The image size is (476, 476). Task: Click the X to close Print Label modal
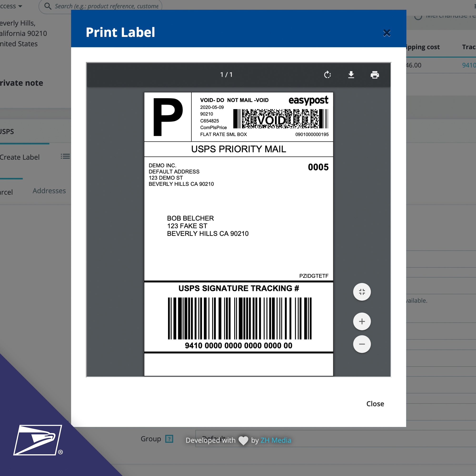[387, 33]
